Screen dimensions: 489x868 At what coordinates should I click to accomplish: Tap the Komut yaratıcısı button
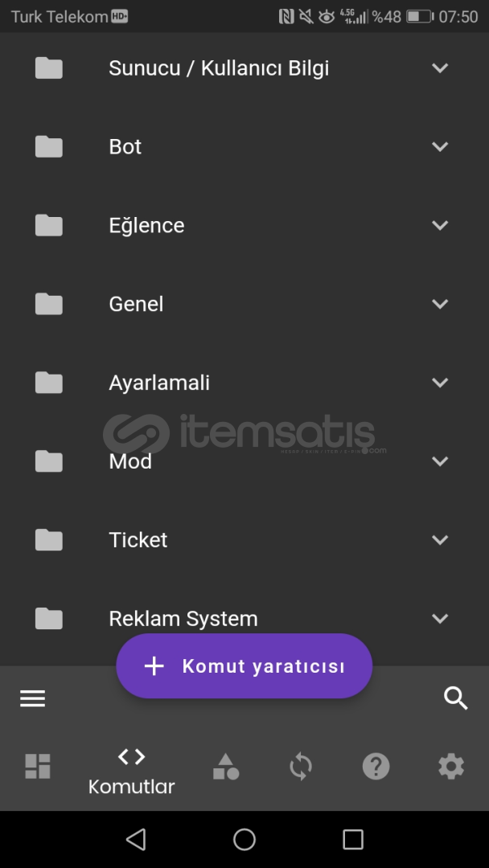pos(244,666)
